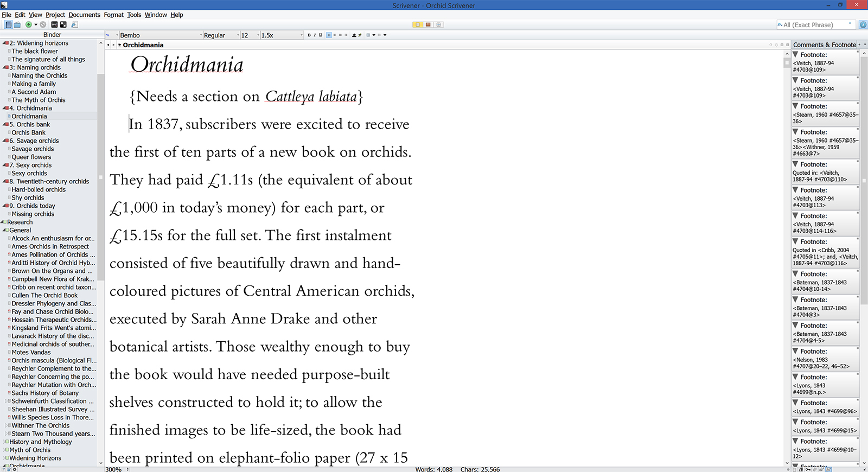Open the 1.5x line spacing dropdown
The height and width of the screenshot is (472, 868).
pos(282,35)
